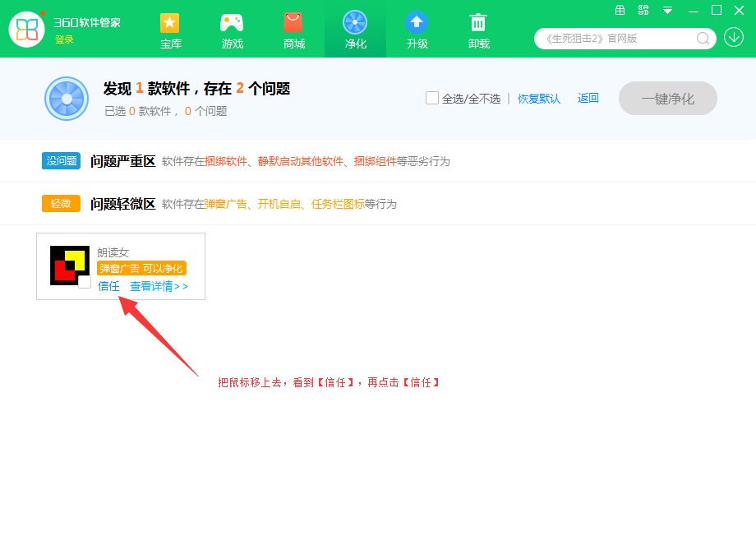Click the large blue purify fan icon
756x559 pixels.
(67, 99)
